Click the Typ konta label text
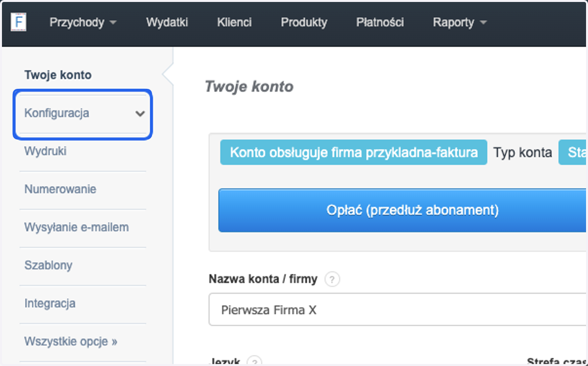This screenshot has width=588, height=366. 523,153
